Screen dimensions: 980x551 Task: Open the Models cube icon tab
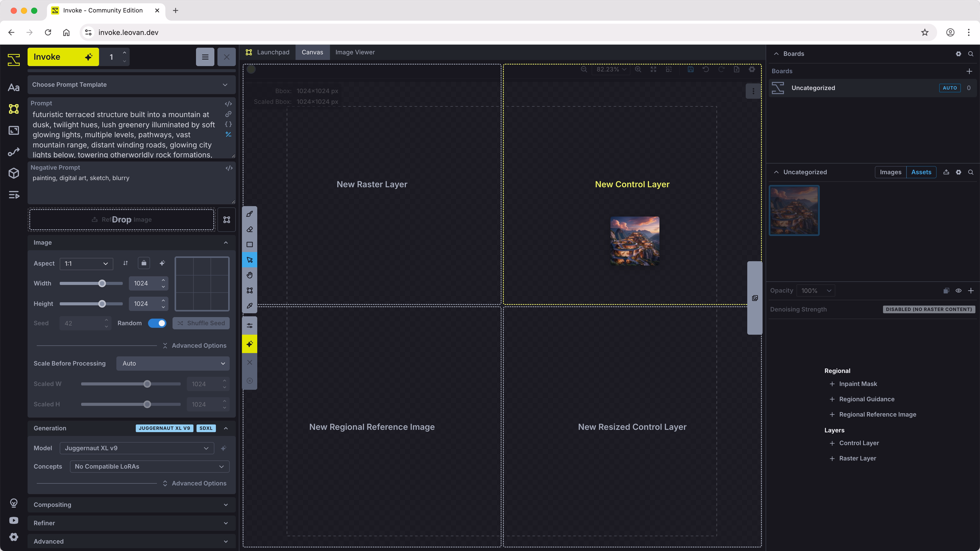point(14,173)
